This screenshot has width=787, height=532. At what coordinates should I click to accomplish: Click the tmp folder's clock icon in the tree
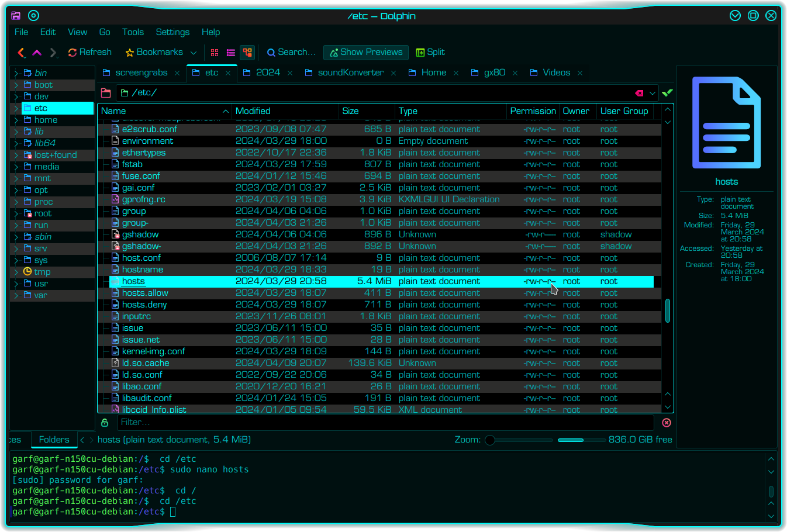[27, 272]
